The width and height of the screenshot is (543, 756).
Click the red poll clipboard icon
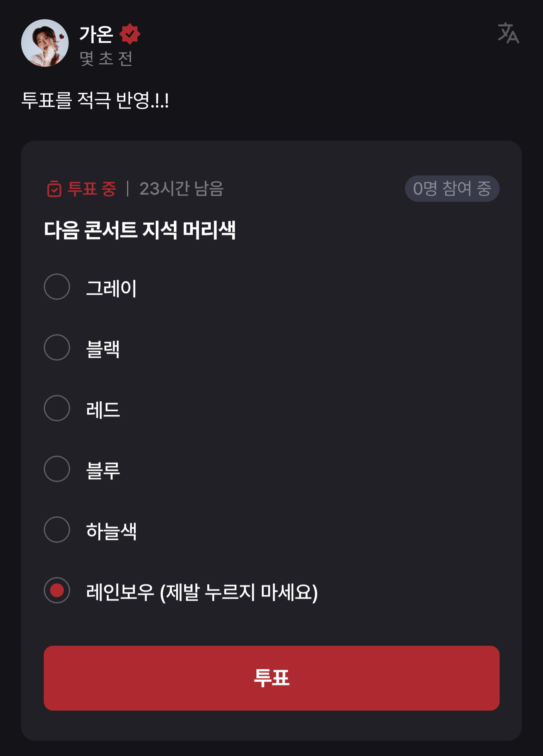pos(54,189)
